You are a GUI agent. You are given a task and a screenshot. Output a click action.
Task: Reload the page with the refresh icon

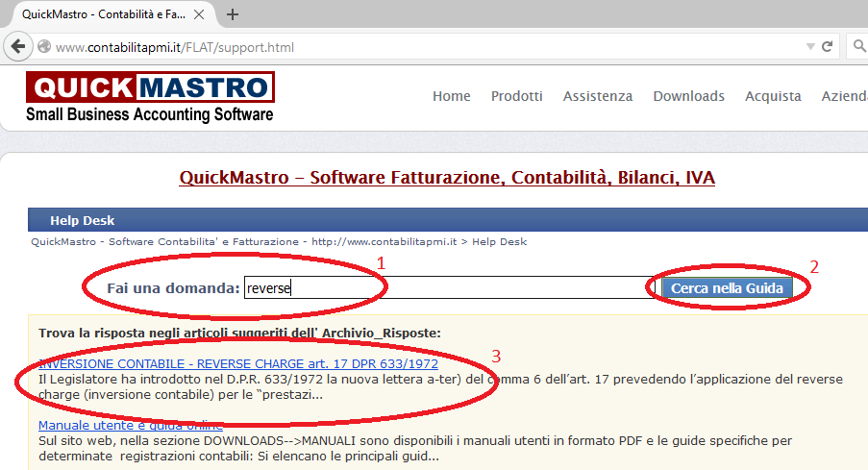[x=827, y=46]
